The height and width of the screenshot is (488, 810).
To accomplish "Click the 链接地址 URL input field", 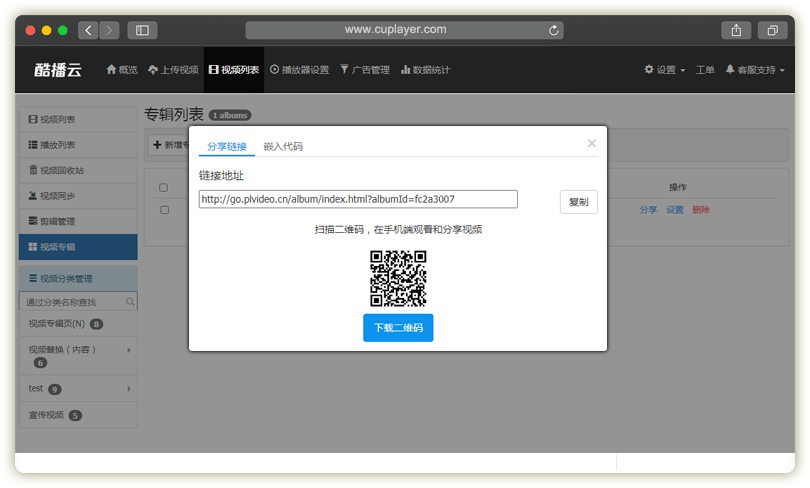I will [x=358, y=199].
